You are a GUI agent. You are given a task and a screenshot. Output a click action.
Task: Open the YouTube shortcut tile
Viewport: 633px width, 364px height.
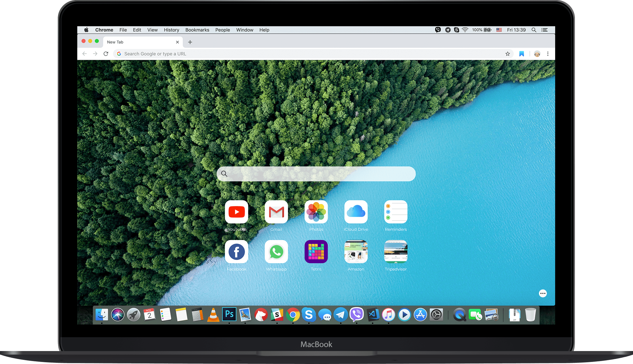click(x=236, y=212)
